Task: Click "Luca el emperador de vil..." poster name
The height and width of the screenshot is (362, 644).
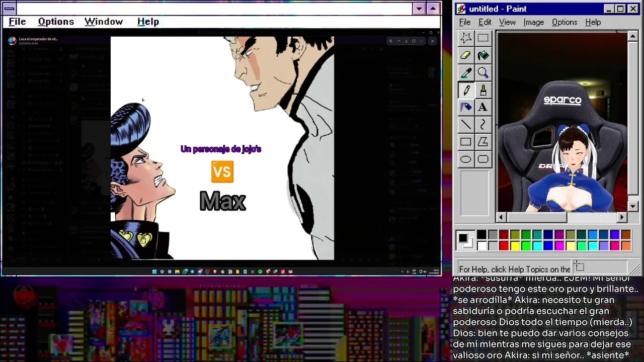Action: [x=38, y=39]
